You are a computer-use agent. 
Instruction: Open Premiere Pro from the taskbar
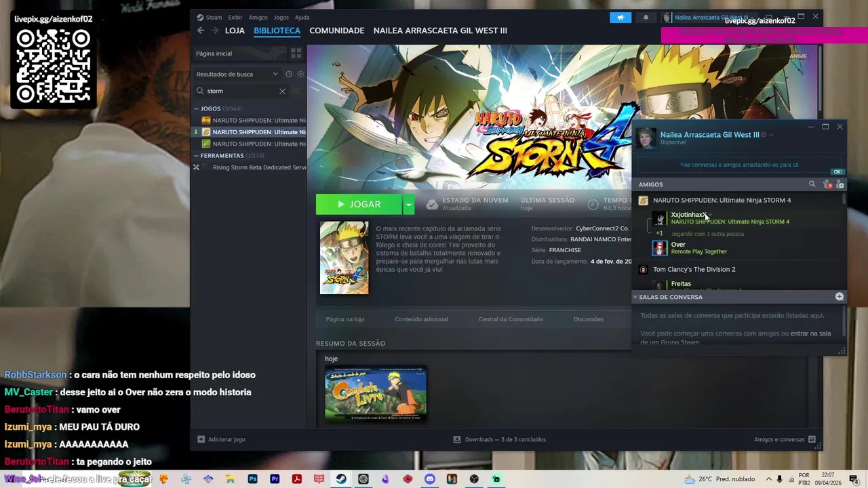click(275, 479)
